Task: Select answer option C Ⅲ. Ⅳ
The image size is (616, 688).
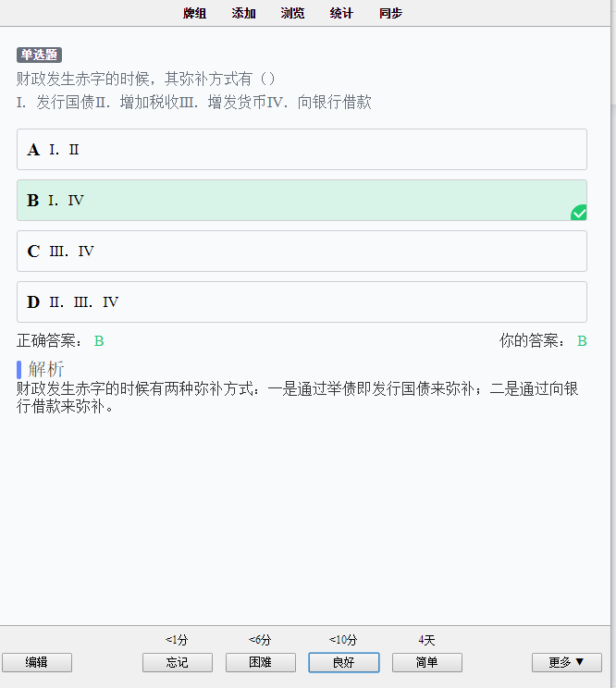Action: 302,251
